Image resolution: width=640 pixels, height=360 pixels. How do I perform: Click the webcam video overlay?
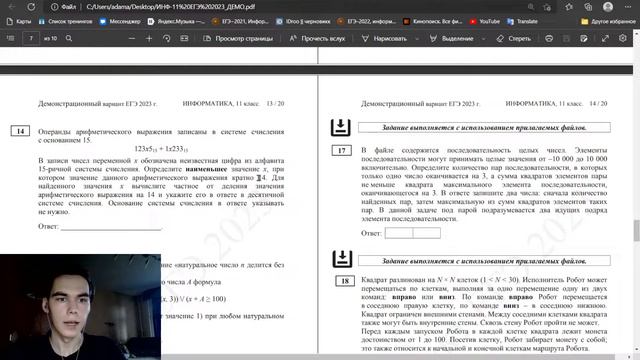coord(80,307)
